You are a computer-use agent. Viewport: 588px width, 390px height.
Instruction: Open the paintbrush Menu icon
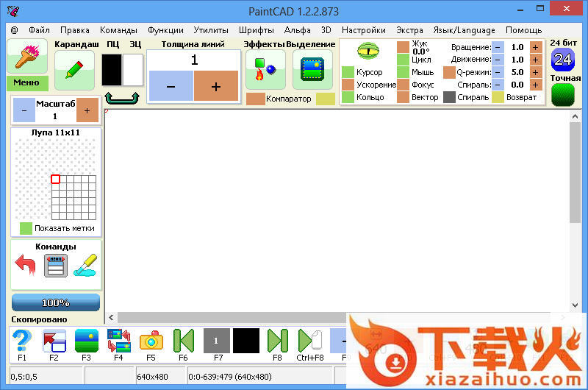coord(27,56)
